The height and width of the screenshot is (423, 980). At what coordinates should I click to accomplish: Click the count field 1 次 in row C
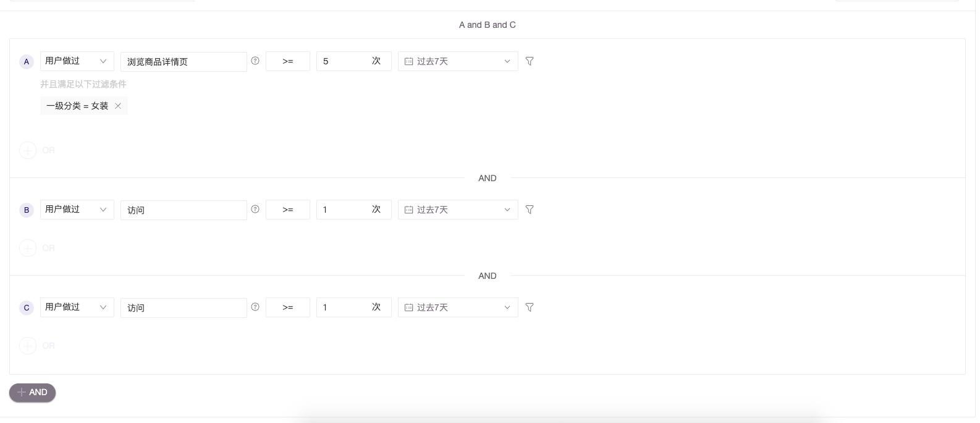354,307
